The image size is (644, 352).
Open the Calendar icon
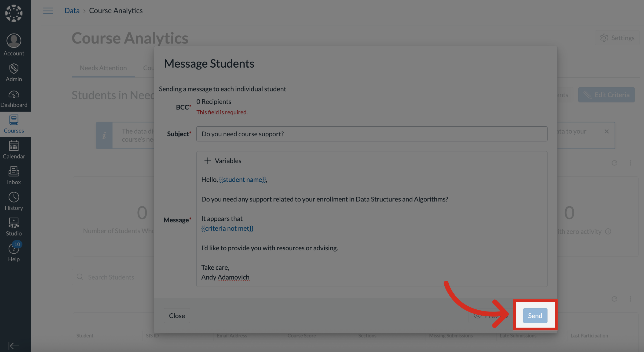[x=14, y=150]
